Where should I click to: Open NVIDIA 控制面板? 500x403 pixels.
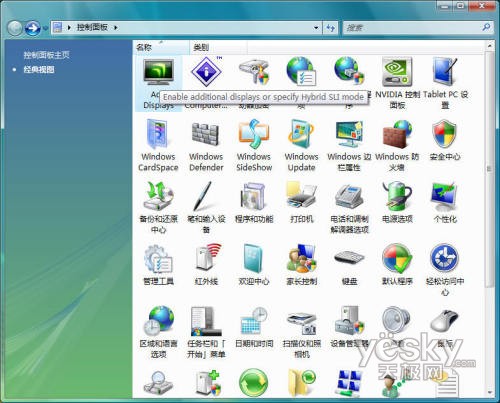coord(397,83)
